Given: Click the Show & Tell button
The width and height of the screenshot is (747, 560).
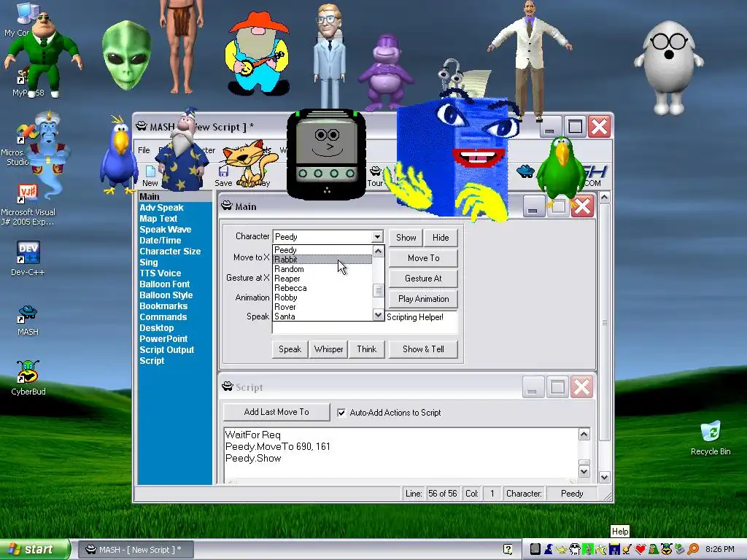Looking at the screenshot, I should pos(424,349).
